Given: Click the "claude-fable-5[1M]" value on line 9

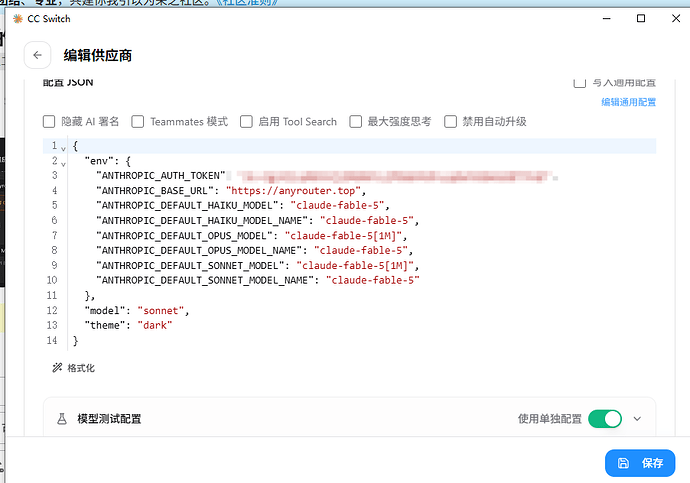Looking at the screenshot, I should [355, 266].
